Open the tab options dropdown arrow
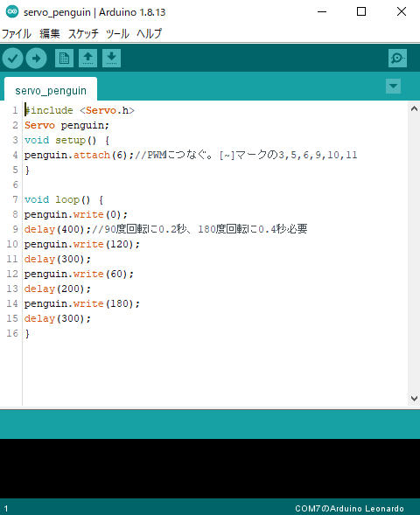Viewport: 420px width, 515px height. coord(393,86)
